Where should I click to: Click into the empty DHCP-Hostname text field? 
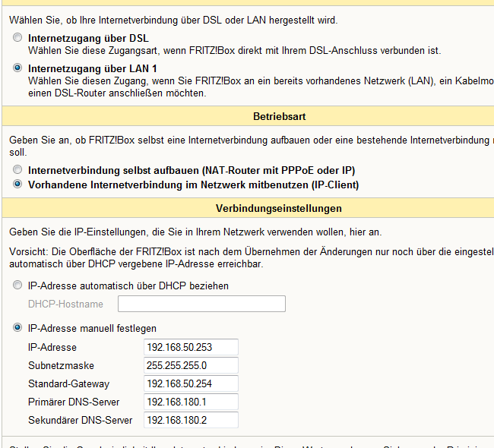pos(201,304)
